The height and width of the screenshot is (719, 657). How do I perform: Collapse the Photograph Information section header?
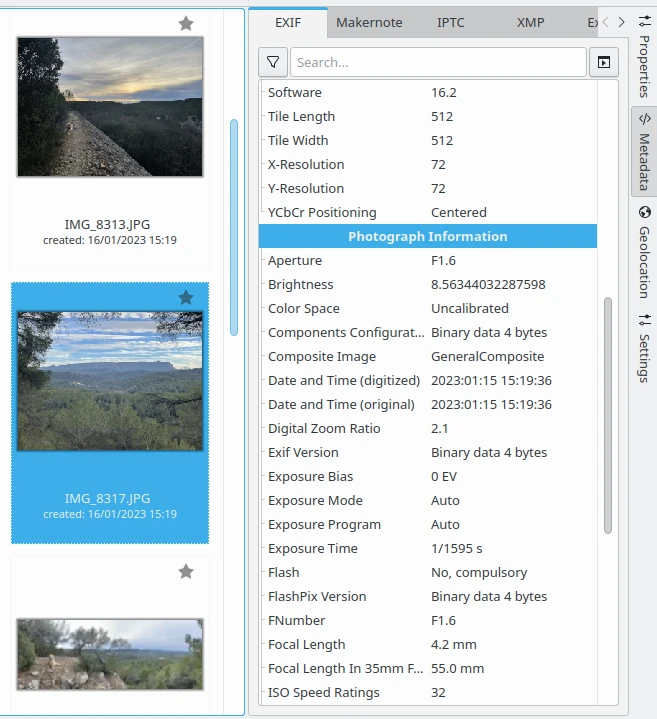point(428,236)
